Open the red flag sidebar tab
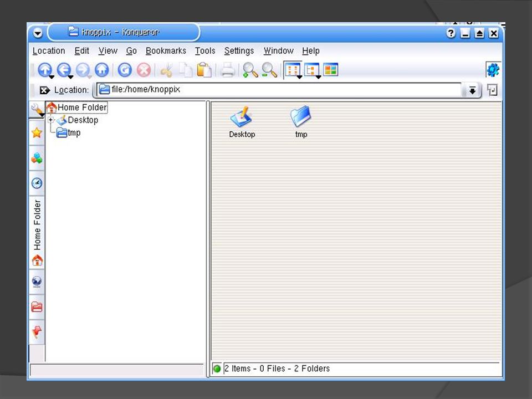Viewport: 532px width, 399px height. 37,331
